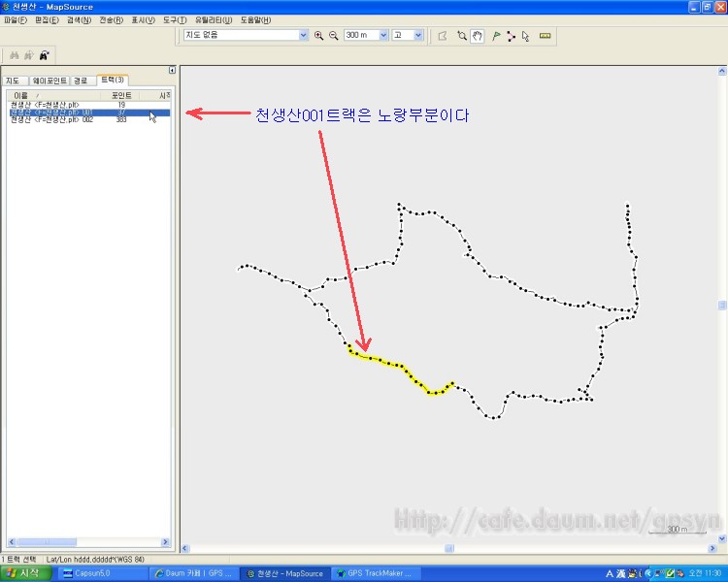Click the Windows 시작 Start button
The height and width of the screenshot is (582, 728).
[x=26, y=573]
